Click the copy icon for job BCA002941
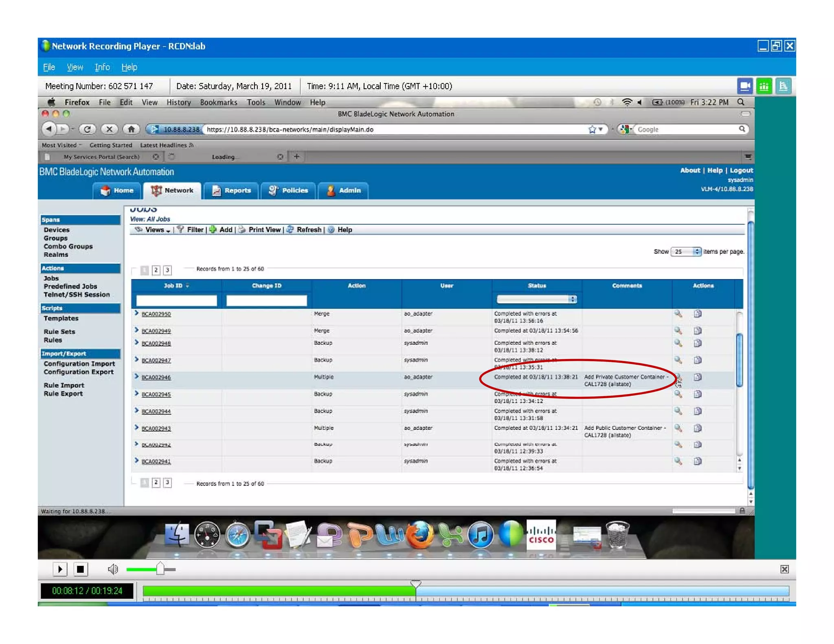 [x=698, y=461]
